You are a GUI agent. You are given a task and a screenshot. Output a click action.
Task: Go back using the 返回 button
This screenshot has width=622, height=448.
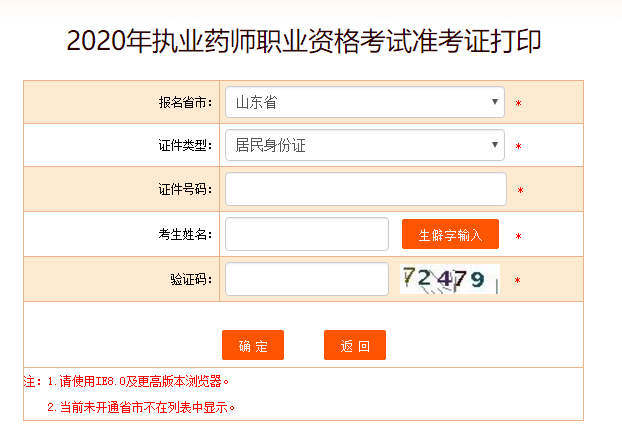pos(355,345)
